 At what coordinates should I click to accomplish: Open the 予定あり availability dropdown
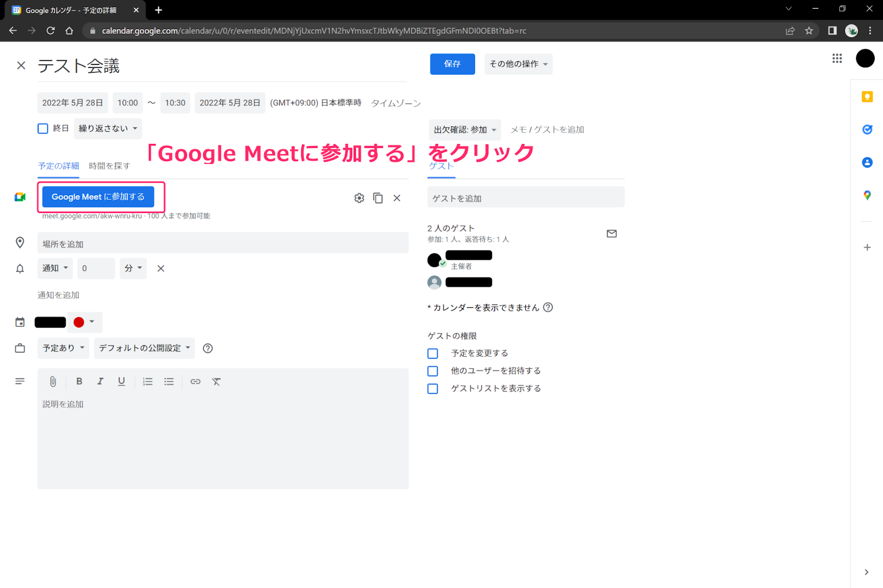[x=63, y=348]
